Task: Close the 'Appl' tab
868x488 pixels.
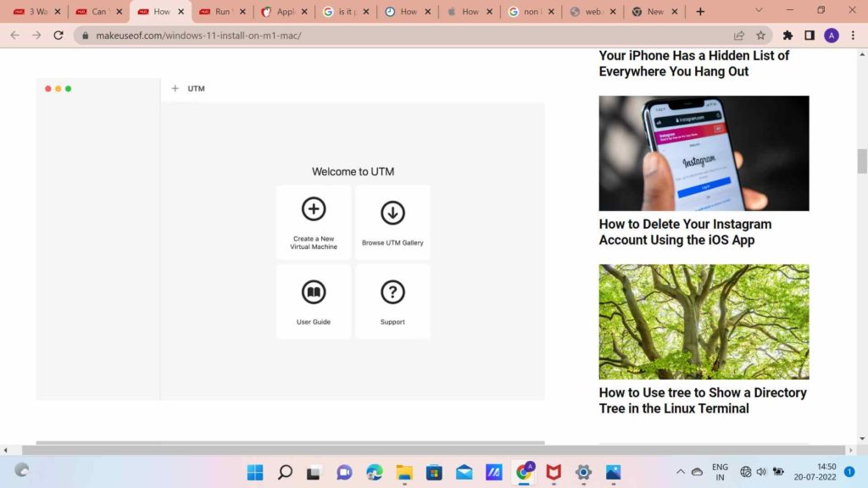Action: [304, 12]
